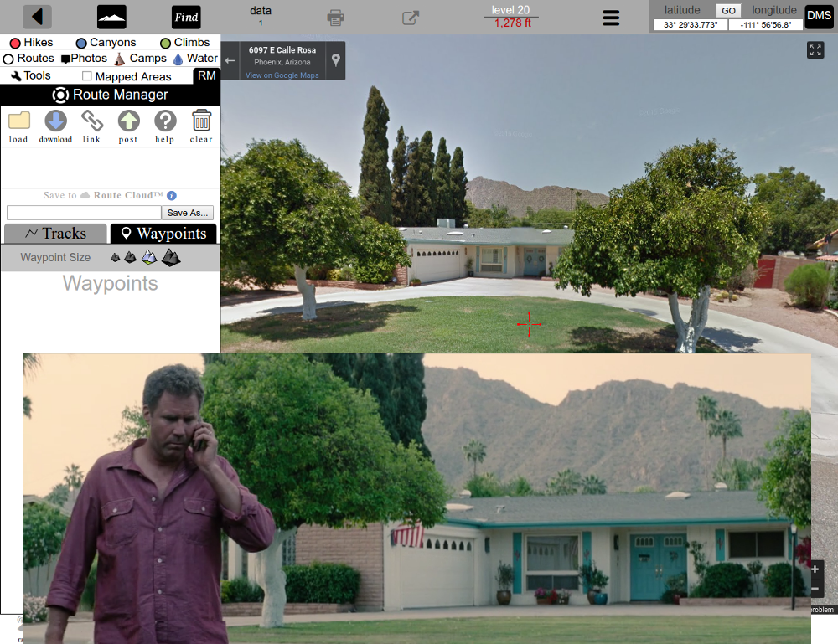Toggle the Canyons blue circle filter
Screen dimensions: 838x644
[x=81, y=43]
